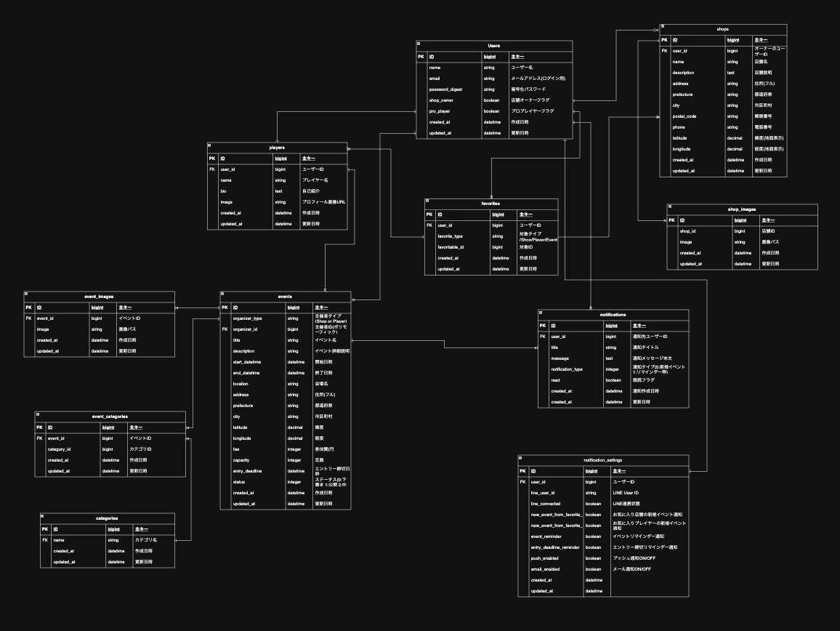Select the "shops" table title
Screen dimensions: 840x631
point(723,30)
